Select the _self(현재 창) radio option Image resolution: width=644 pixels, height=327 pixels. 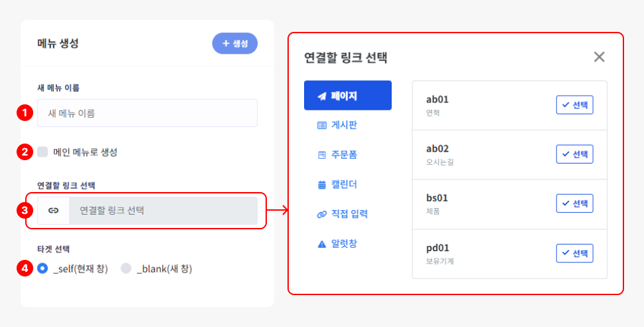(x=43, y=269)
